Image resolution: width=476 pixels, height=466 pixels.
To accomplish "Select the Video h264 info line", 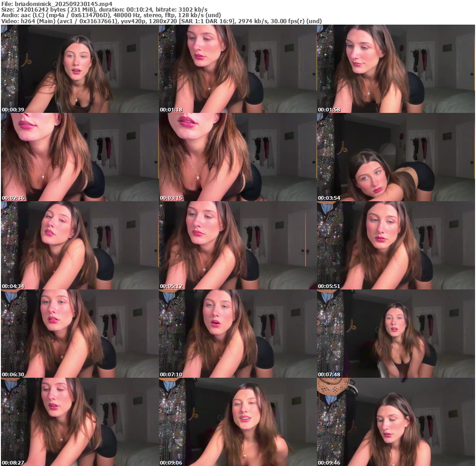I will click(x=161, y=21).
